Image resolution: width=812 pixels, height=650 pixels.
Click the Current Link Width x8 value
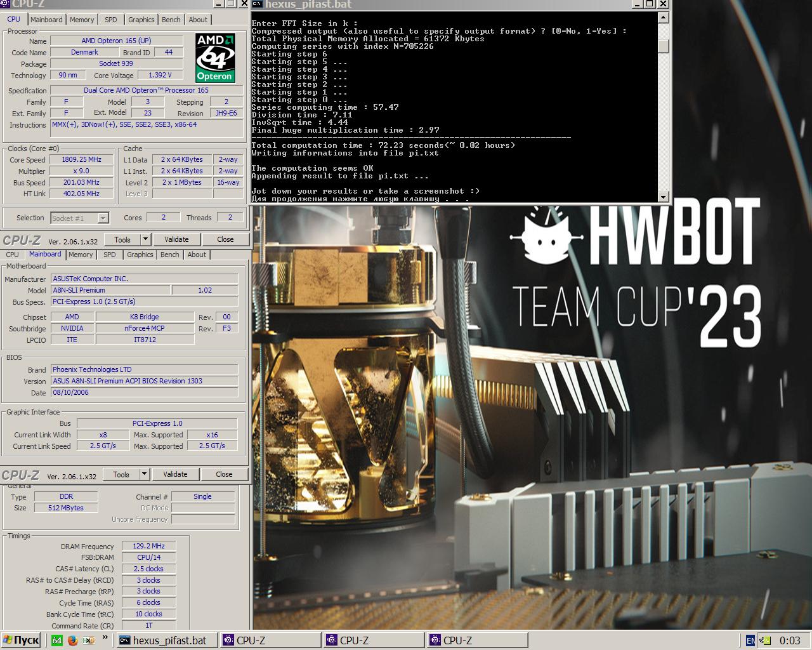[103, 435]
